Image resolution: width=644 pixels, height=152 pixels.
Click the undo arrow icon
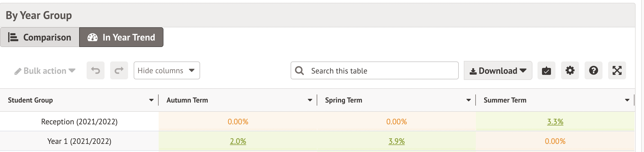(x=96, y=70)
